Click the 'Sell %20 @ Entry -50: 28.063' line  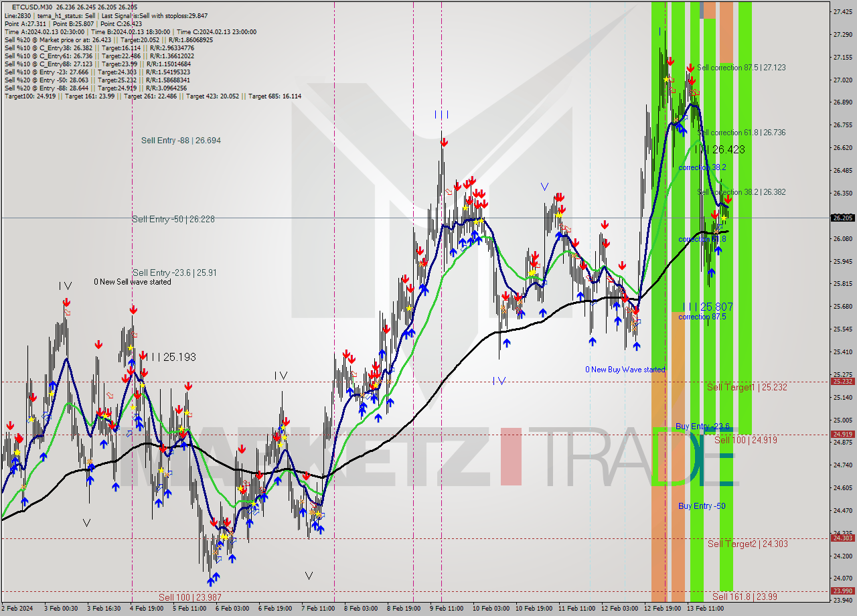pos(98,80)
